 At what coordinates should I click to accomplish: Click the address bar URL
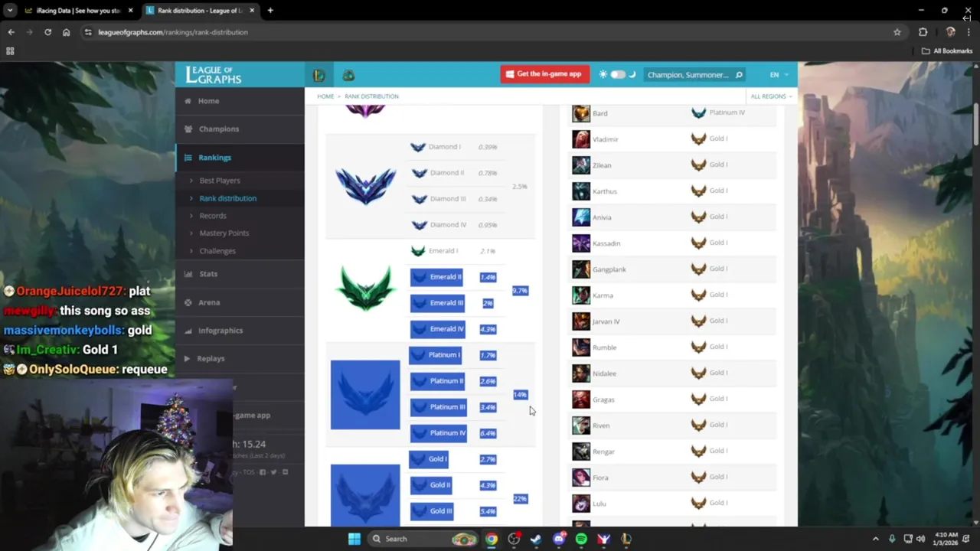173,32
